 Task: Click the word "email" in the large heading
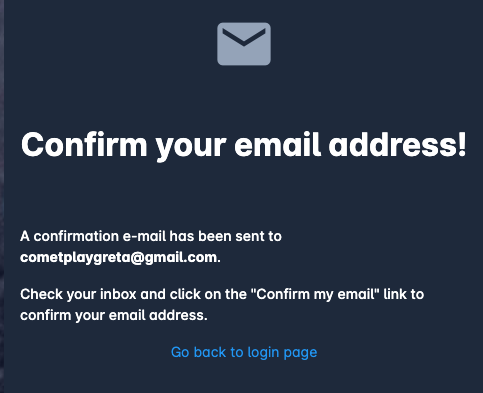[278, 144]
